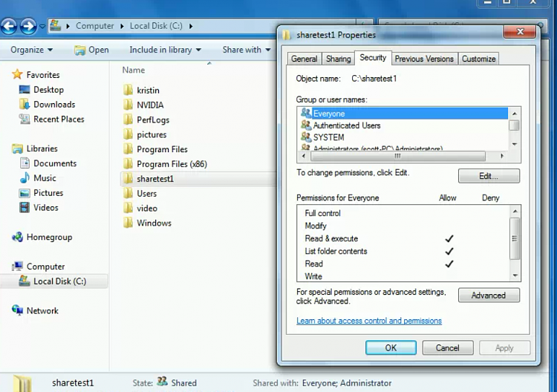Open Learn about access control and permissions link
Viewport: 557px width, 392px height.
tap(369, 321)
